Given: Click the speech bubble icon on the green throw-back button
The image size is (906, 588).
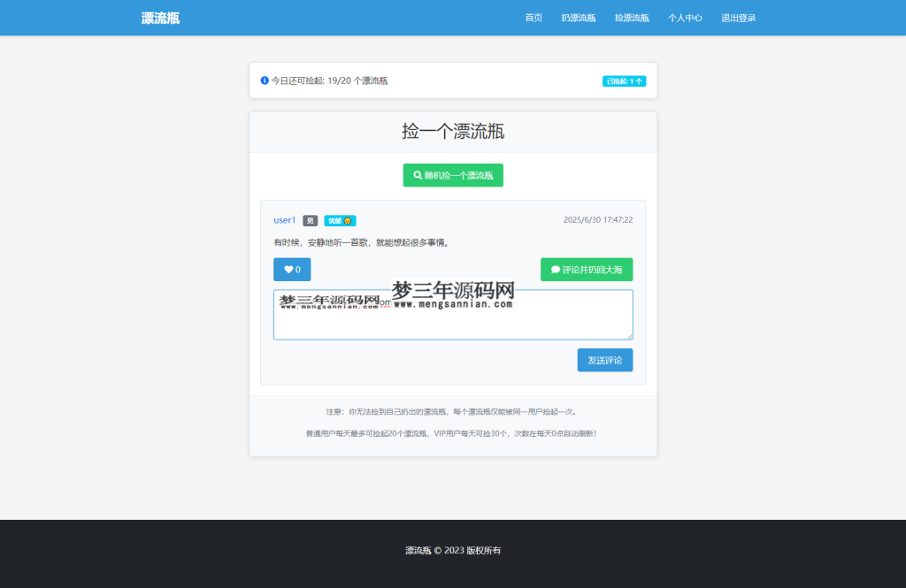Looking at the screenshot, I should tap(554, 269).
